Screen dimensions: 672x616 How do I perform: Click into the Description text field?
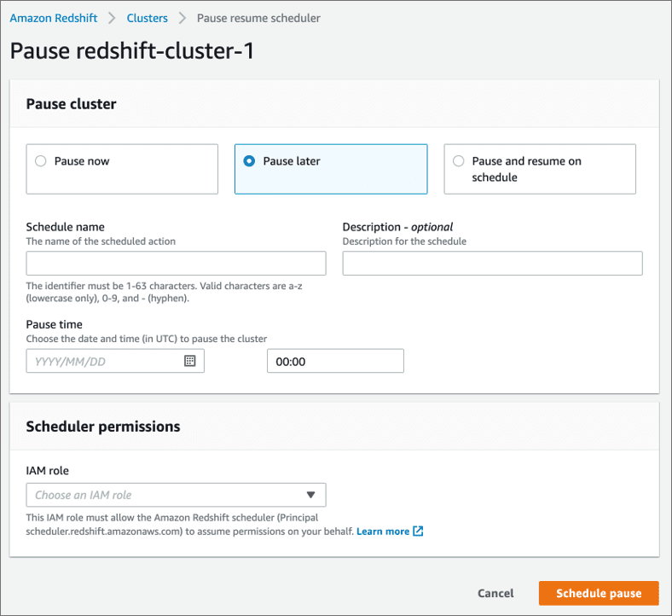point(492,263)
